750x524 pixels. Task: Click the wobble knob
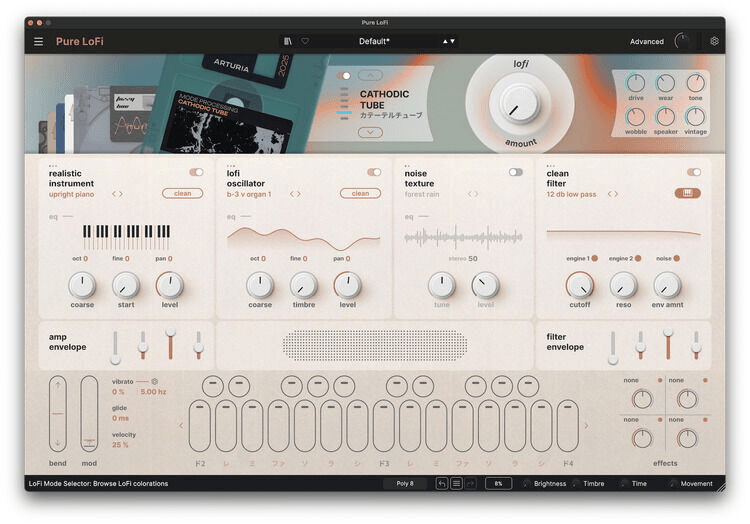(635, 117)
